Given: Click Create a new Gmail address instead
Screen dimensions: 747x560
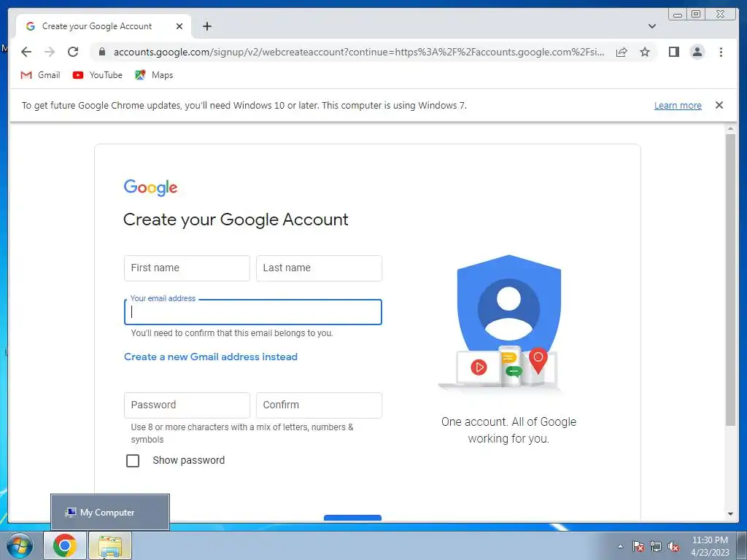Looking at the screenshot, I should click(211, 357).
